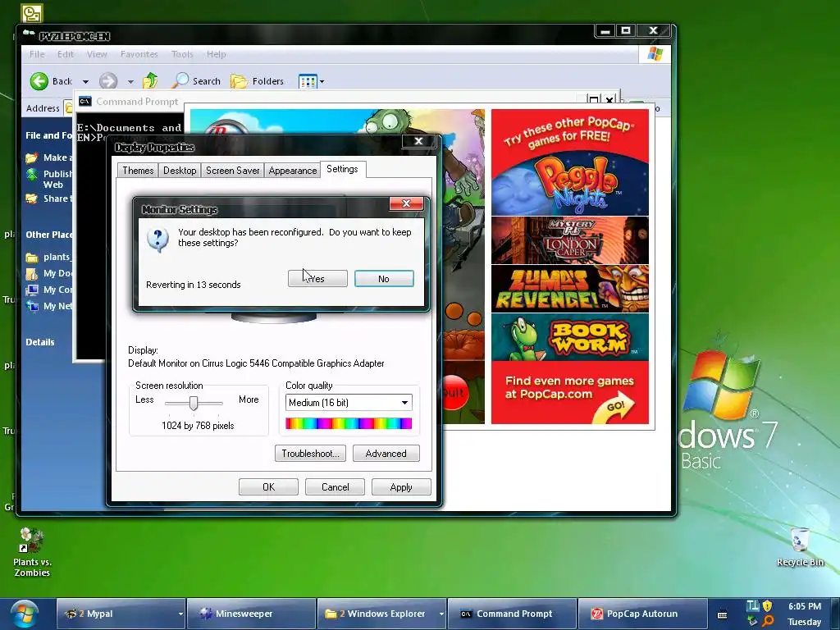The width and height of the screenshot is (840, 630).
Task: Click the security shield tray icon
Action: click(x=767, y=606)
